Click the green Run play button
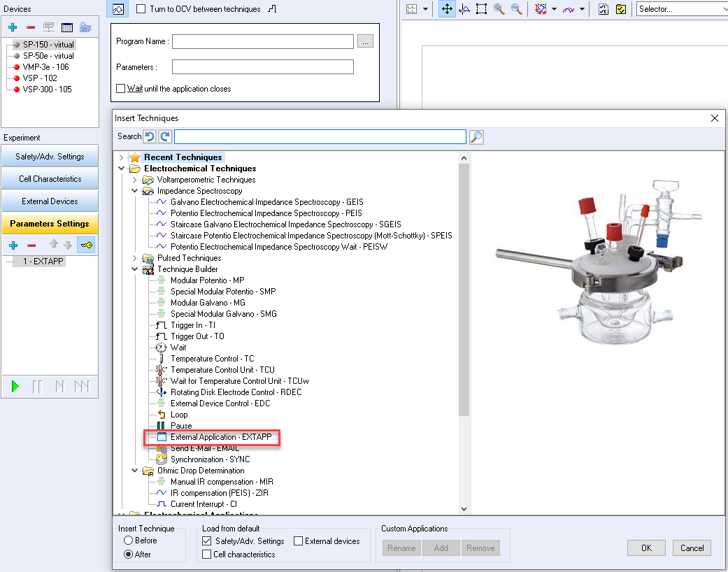This screenshot has width=728, height=572. pyautogui.click(x=14, y=386)
